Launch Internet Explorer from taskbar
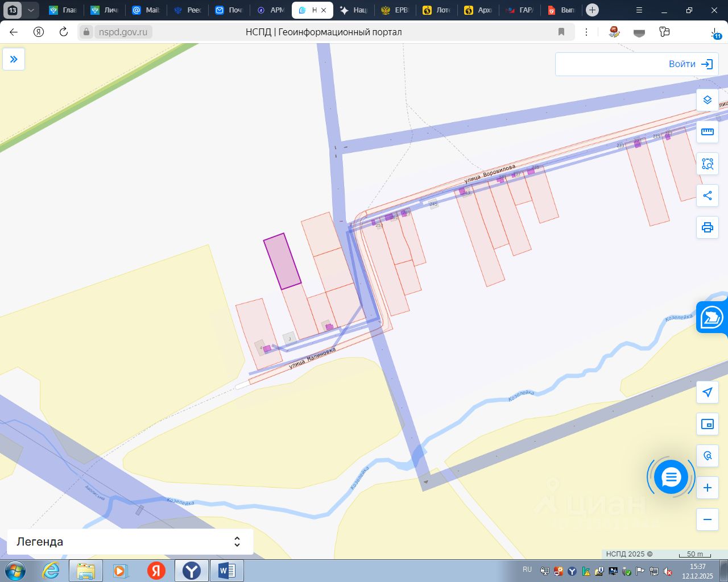 click(x=51, y=571)
